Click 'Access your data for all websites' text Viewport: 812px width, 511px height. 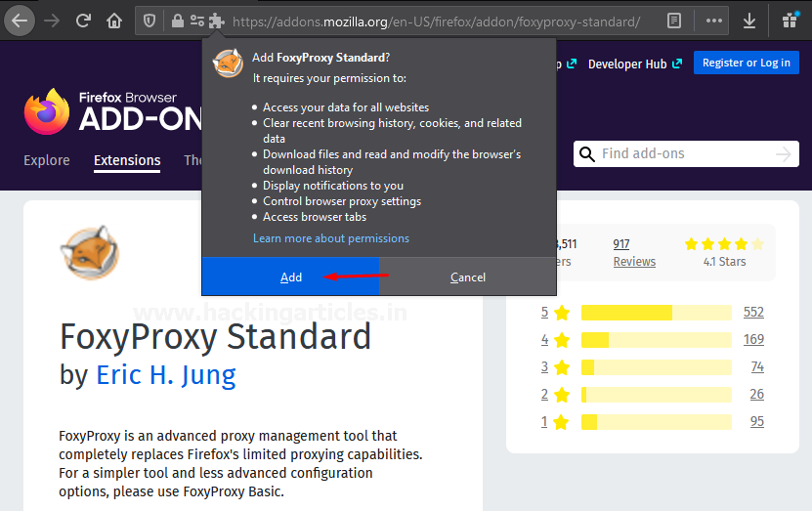(346, 107)
